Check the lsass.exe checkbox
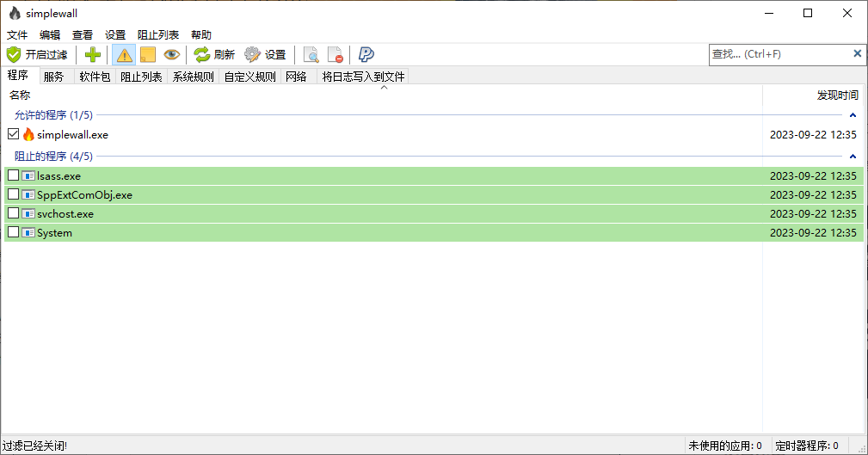868x455 pixels. coord(13,175)
